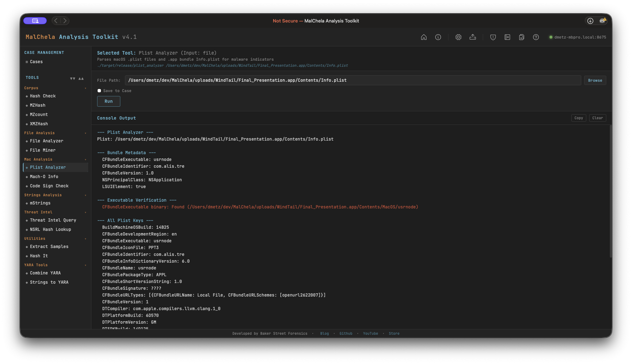Go to the Home icon in header
632x364 pixels.
[x=424, y=37]
